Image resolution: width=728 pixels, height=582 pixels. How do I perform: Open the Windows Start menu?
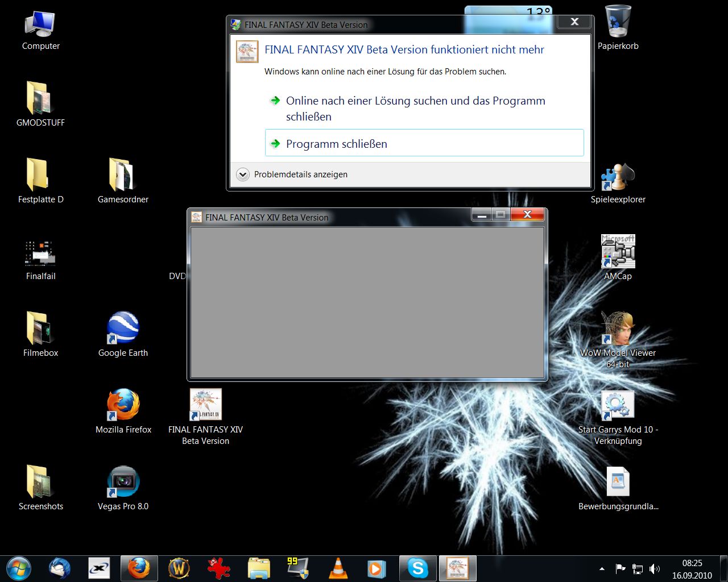click(19, 568)
